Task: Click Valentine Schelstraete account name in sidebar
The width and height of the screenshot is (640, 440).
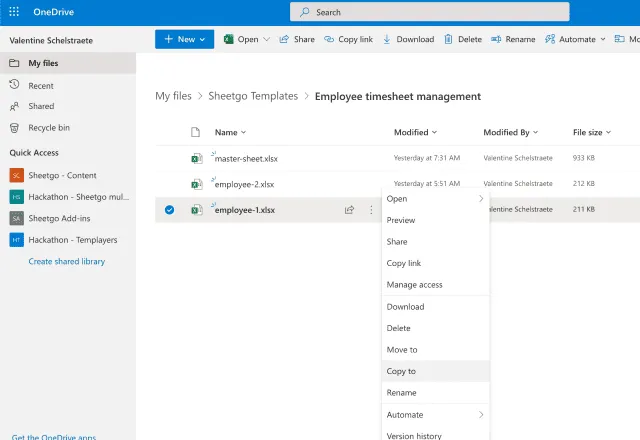Action: coord(51,40)
